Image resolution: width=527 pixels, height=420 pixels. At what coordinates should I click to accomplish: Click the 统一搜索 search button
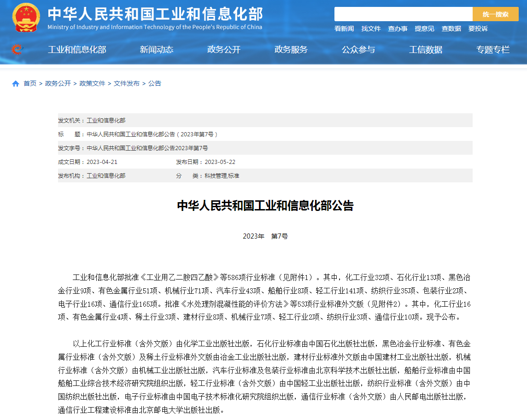click(x=495, y=14)
